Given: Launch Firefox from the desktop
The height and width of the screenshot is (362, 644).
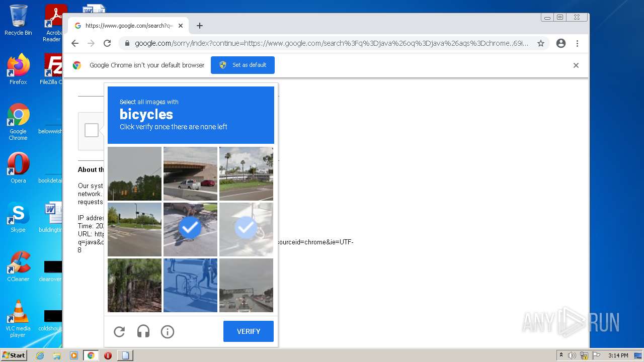Looking at the screenshot, I should (18, 69).
